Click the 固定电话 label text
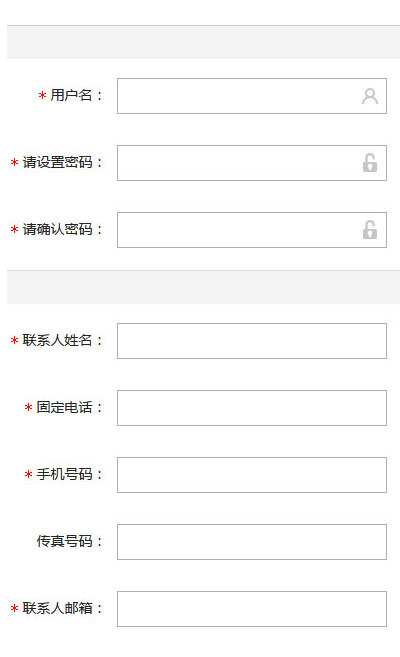The image size is (400, 657). point(64,407)
